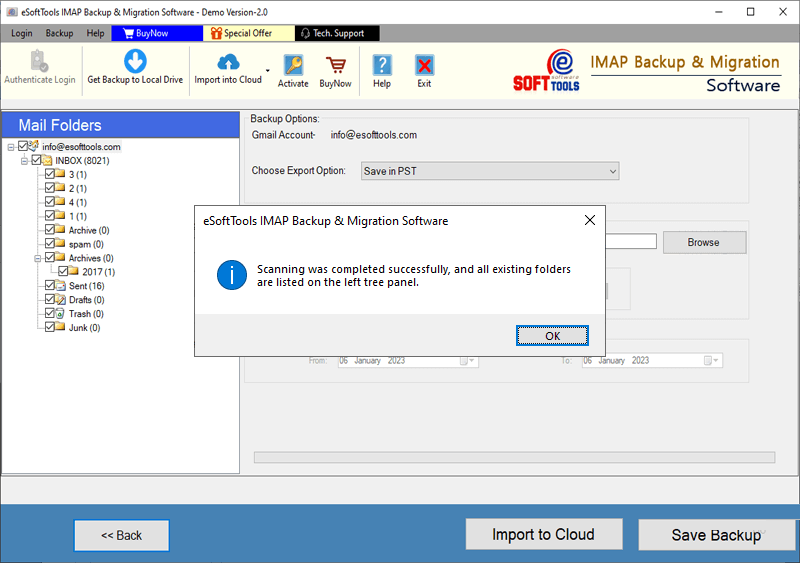
Task: Collapse the Archives (0) tree node
Action: [38, 258]
